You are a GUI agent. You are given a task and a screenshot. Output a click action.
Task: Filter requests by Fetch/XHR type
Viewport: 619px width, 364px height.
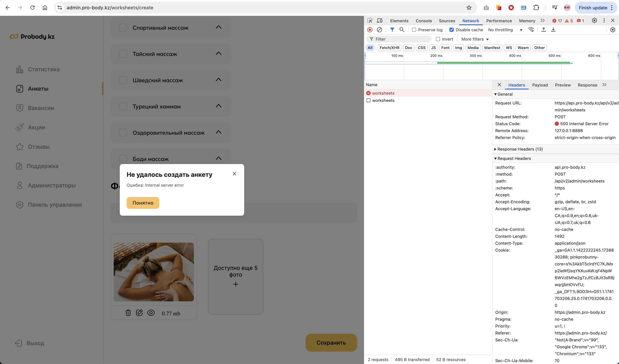[389, 48]
